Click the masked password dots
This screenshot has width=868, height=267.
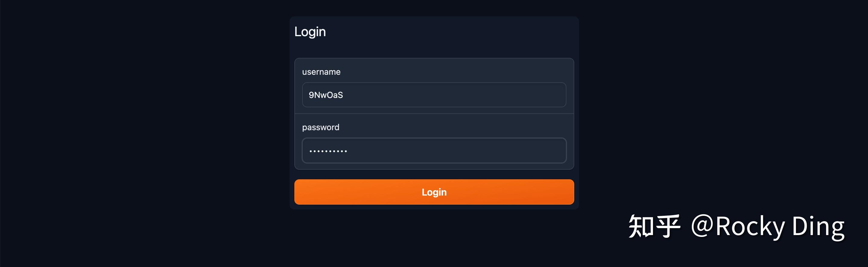point(328,151)
